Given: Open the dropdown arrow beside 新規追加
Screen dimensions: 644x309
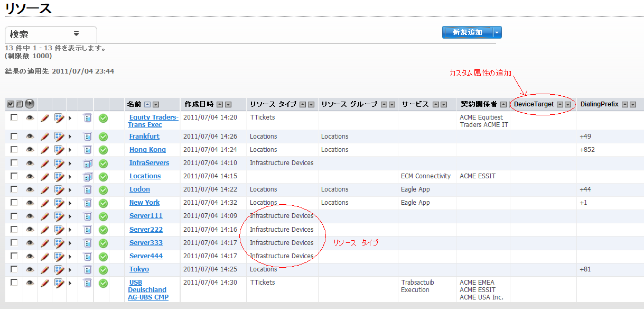Looking at the screenshot, I should [x=497, y=33].
